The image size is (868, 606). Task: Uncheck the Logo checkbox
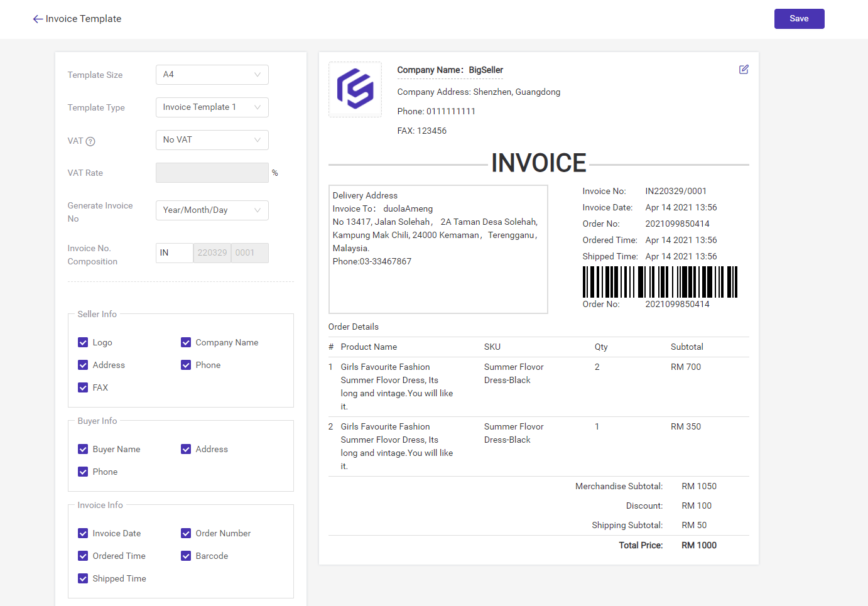[83, 342]
